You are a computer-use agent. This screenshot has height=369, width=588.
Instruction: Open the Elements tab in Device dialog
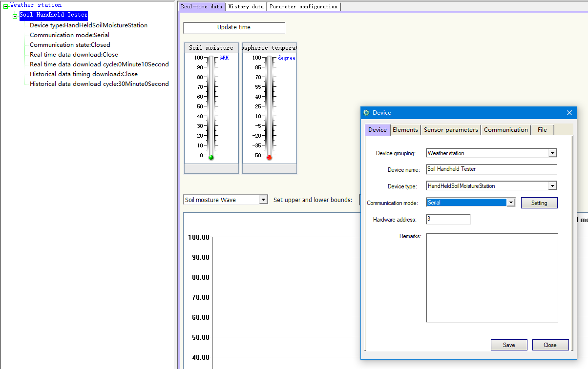[405, 129]
